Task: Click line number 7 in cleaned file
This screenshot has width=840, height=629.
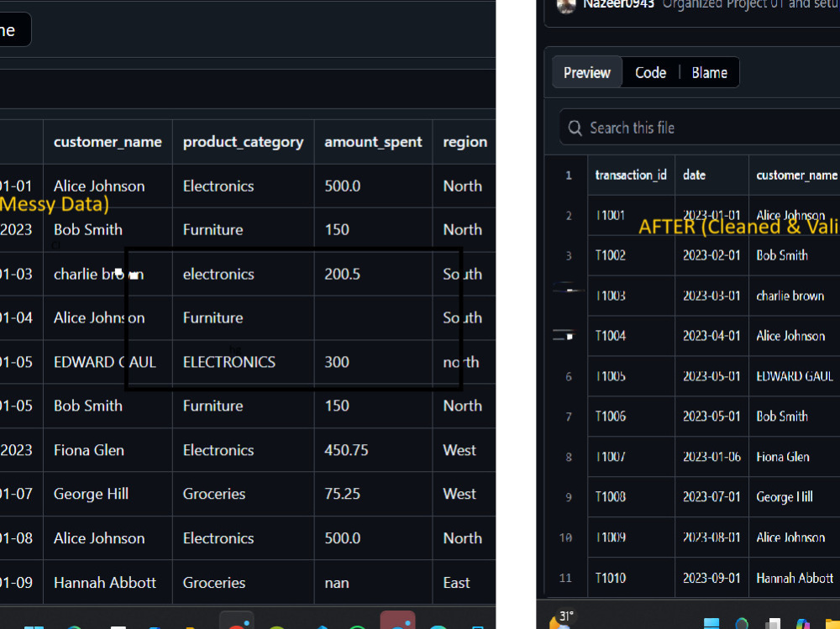Action: pos(569,417)
